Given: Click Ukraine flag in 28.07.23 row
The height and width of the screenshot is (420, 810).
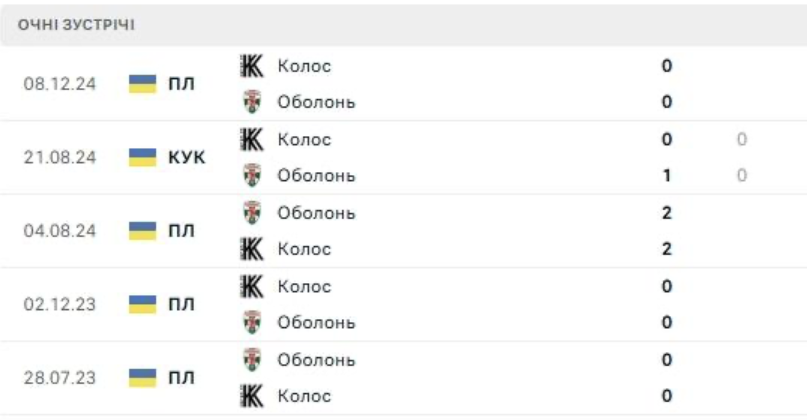Looking at the screenshot, I should 143,378.
